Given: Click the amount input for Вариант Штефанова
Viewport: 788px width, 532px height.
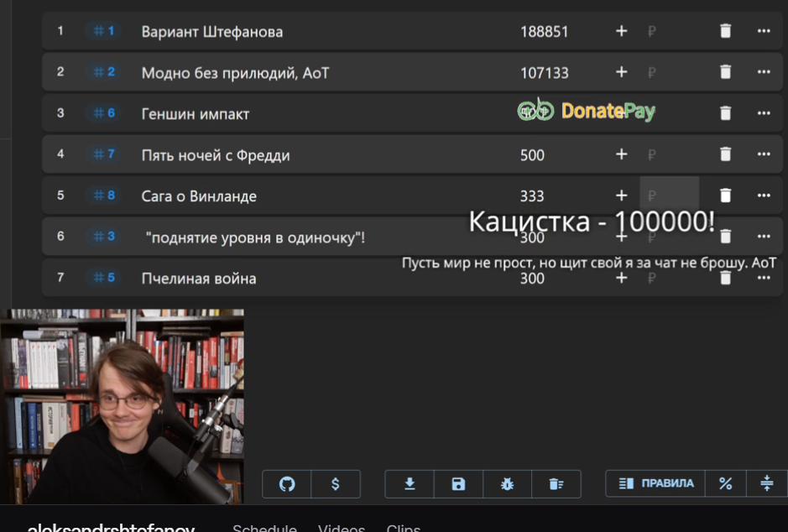Looking at the screenshot, I should pos(670,31).
